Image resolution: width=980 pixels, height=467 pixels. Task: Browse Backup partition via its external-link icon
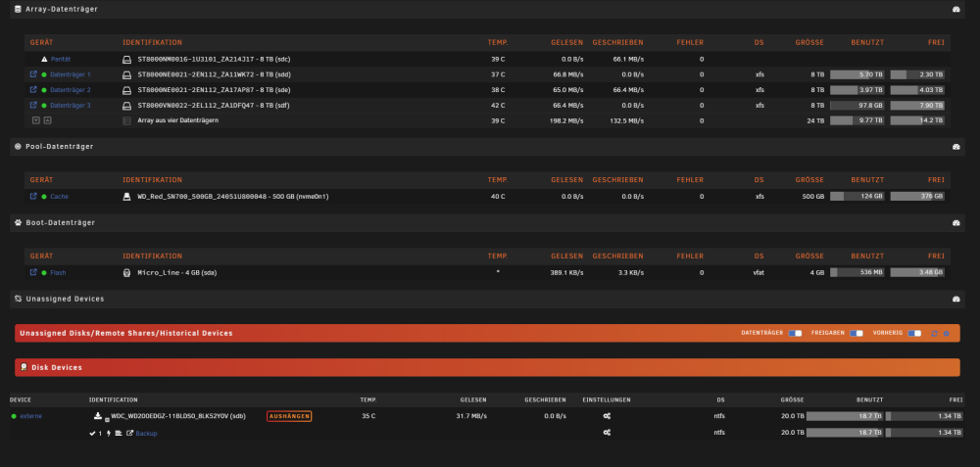click(130, 433)
